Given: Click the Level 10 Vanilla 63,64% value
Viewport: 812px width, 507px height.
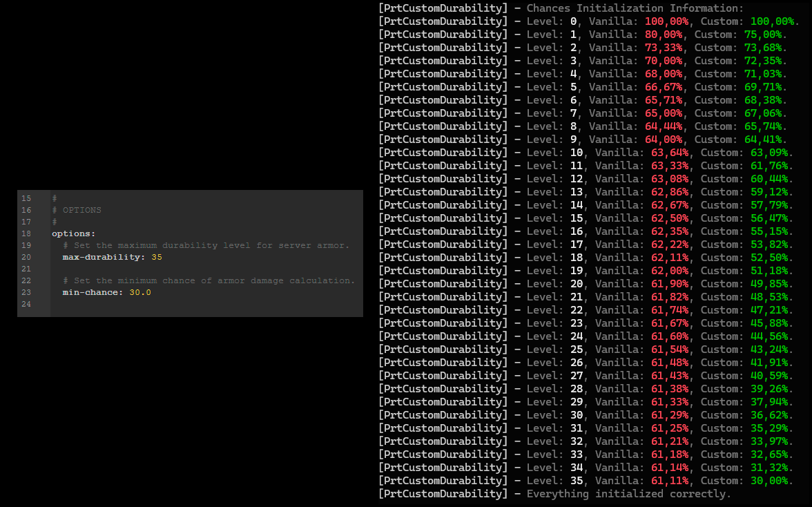Looking at the screenshot, I should 673,153.
